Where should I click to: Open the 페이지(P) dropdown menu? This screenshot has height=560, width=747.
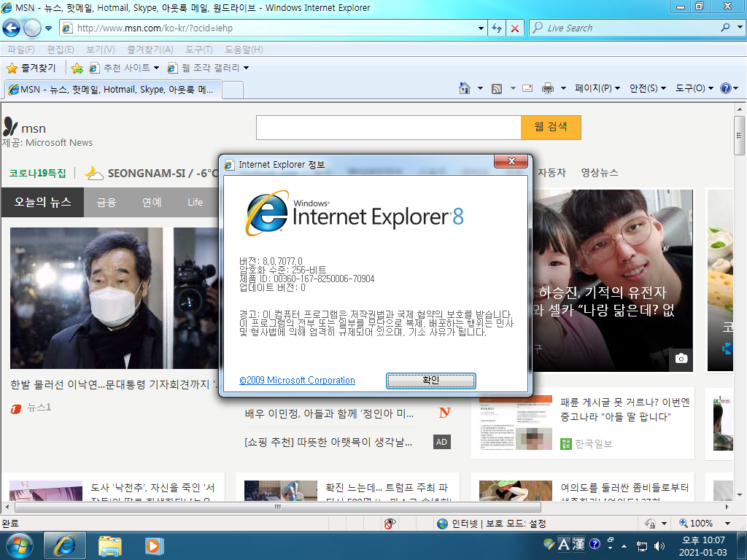pyautogui.click(x=597, y=88)
